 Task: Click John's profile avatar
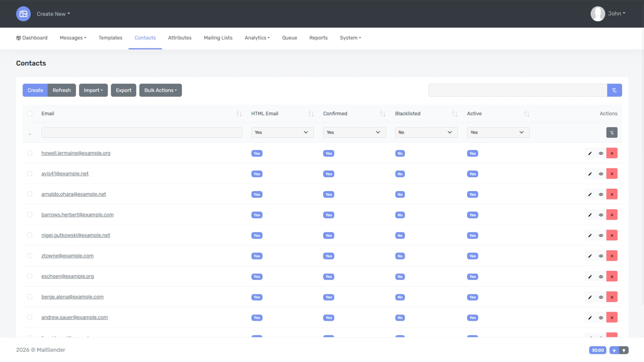tap(597, 14)
